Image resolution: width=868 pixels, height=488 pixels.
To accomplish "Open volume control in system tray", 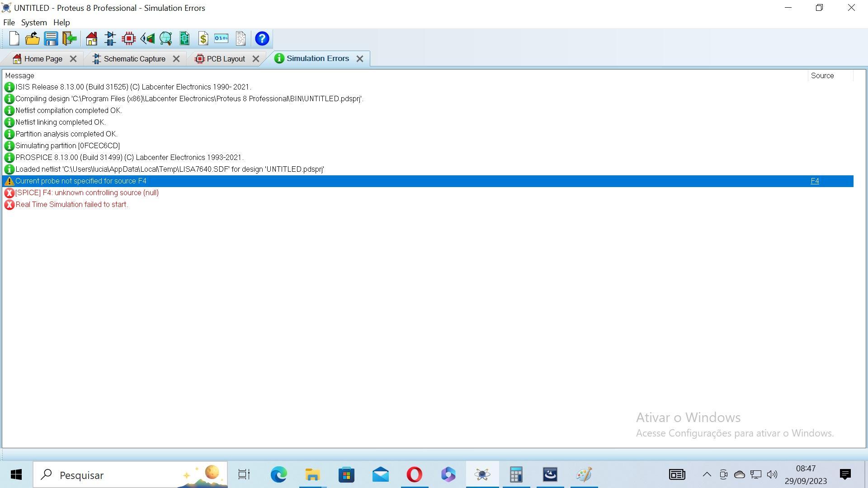I will coord(772,474).
